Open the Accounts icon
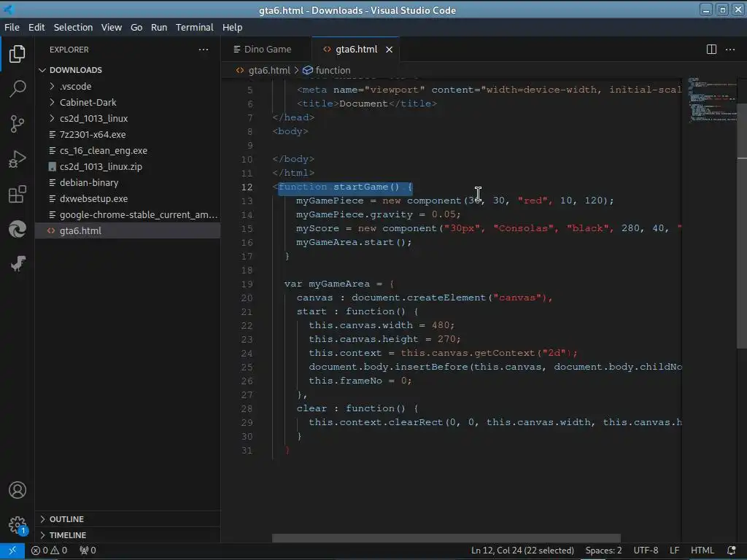The image size is (747, 560). 18,490
